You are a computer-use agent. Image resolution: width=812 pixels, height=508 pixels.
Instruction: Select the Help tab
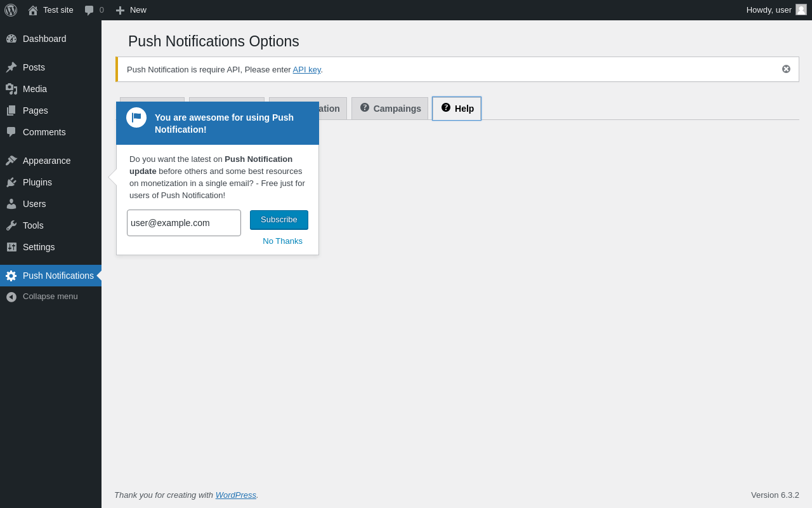[457, 109]
